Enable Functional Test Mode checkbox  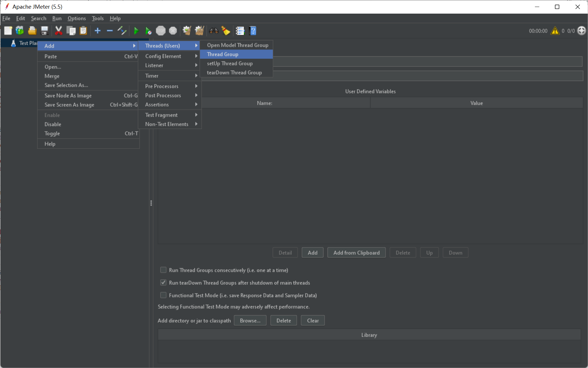[163, 295]
